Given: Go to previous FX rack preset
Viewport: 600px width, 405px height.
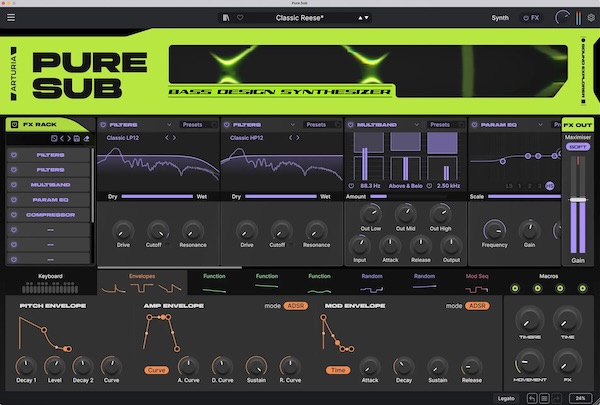Looking at the screenshot, I should [62, 139].
